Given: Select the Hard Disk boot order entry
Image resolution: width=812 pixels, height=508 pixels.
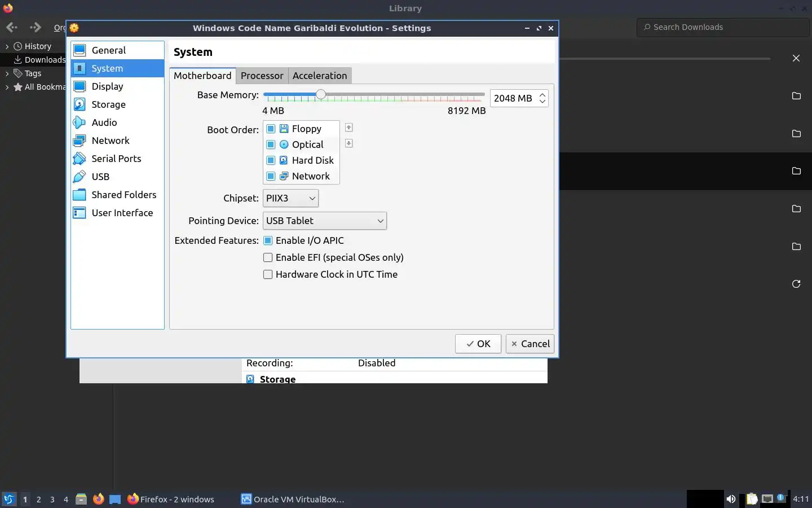Looking at the screenshot, I should (x=301, y=160).
